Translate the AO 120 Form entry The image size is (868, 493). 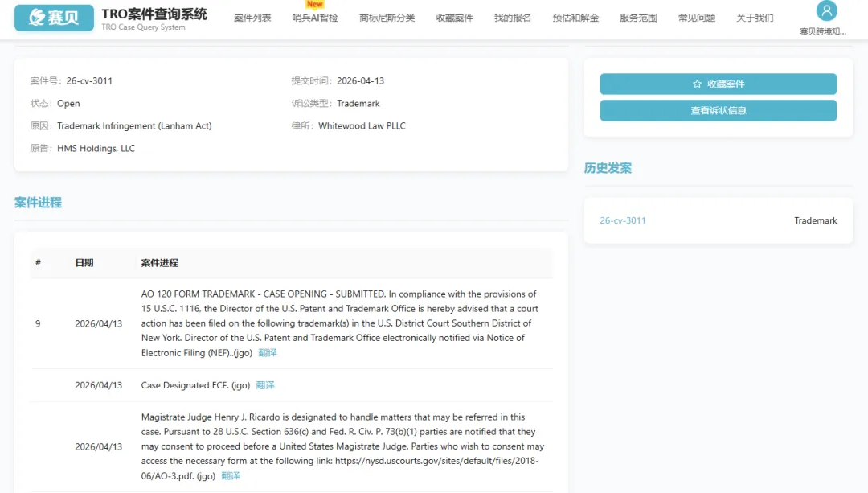[268, 353]
